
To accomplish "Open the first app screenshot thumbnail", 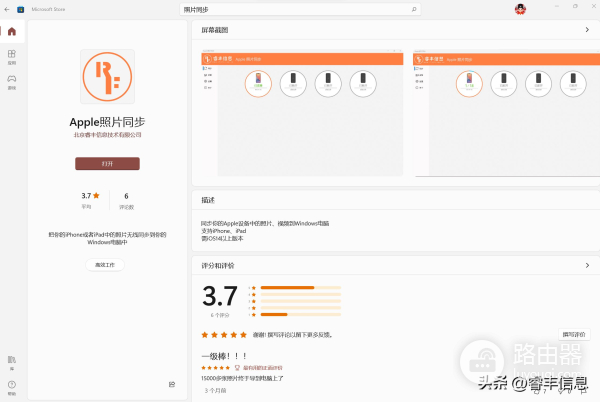I will pos(302,113).
